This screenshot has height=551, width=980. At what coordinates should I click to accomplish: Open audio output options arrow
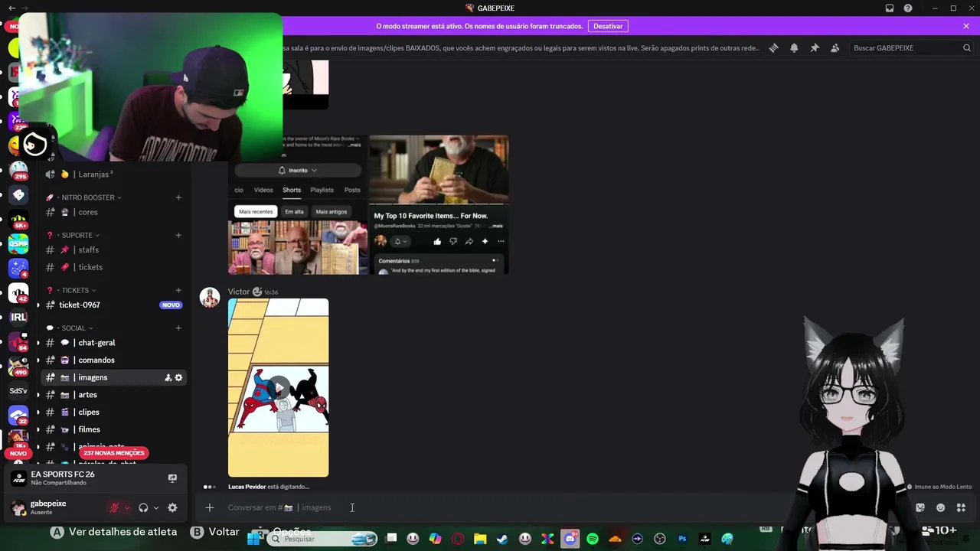(156, 507)
